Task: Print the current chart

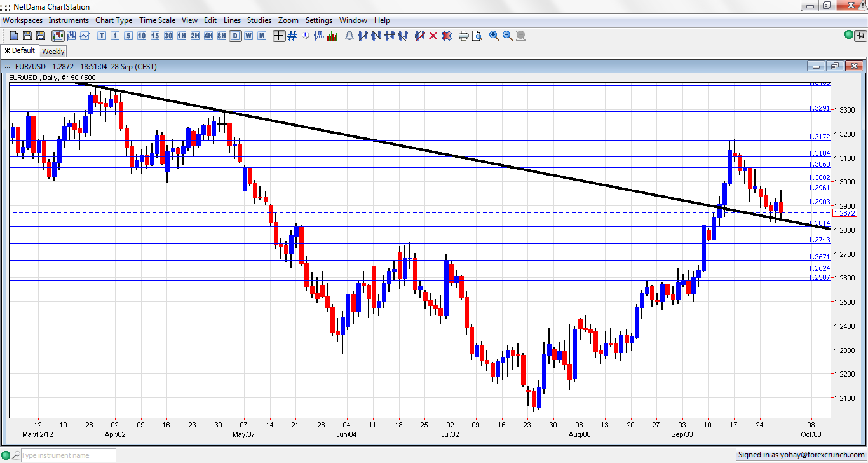Action: [x=463, y=36]
